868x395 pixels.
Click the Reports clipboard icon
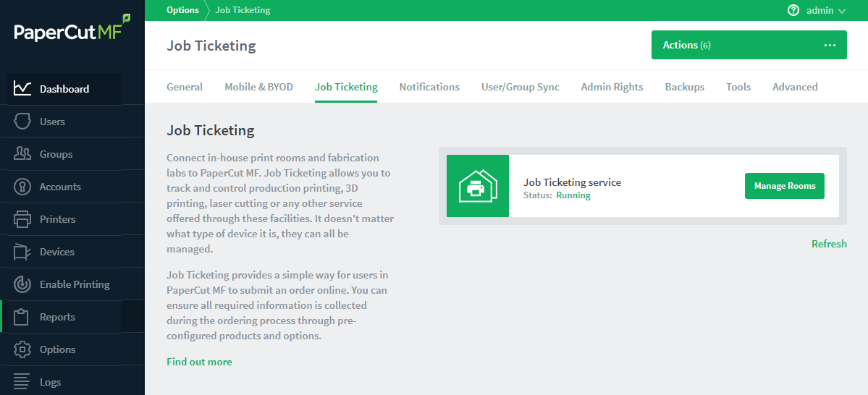pyautogui.click(x=22, y=317)
